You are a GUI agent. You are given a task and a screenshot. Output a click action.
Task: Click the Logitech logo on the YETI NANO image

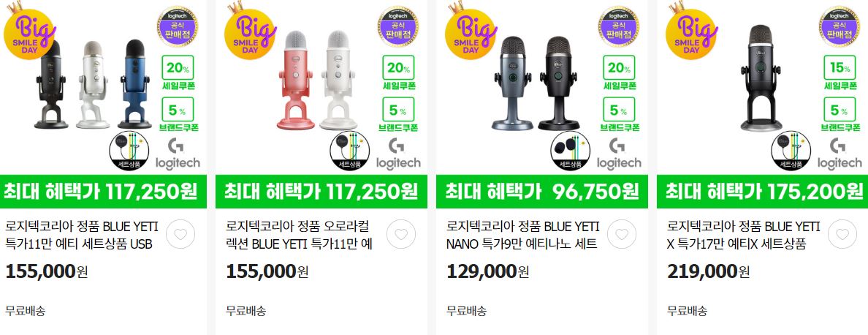[x=619, y=154]
